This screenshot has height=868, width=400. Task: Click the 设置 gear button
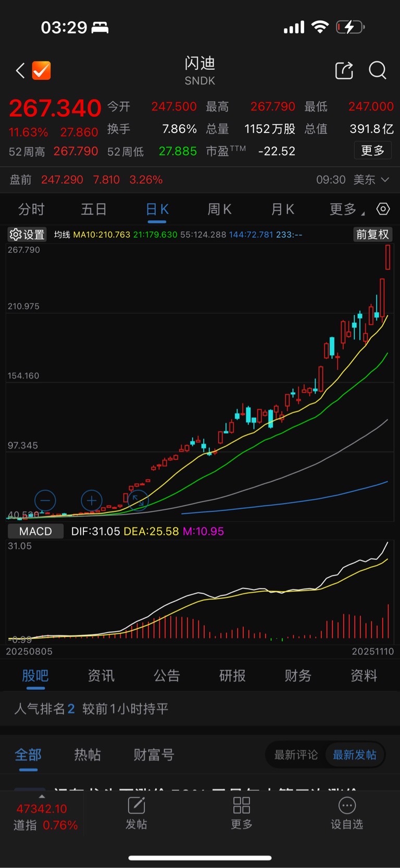(x=27, y=235)
